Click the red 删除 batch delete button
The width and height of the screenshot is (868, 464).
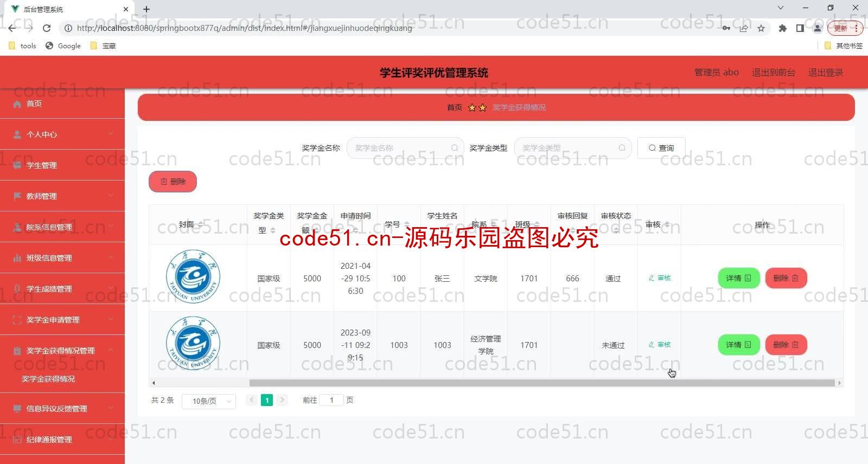pyautogui.click(x=173, y=182)
